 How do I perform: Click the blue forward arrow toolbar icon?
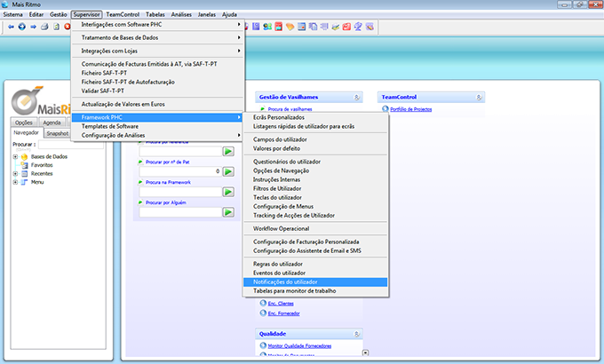(33, 27)
